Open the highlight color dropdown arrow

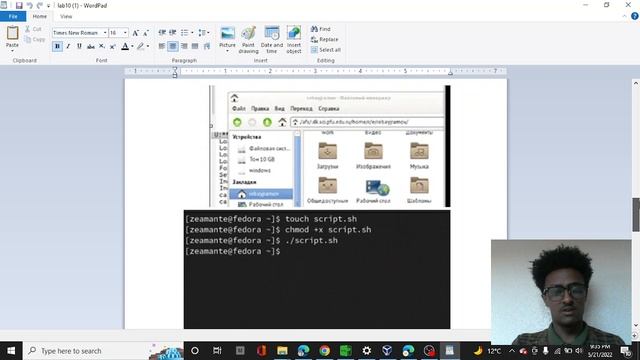click(x=148, y=47)
